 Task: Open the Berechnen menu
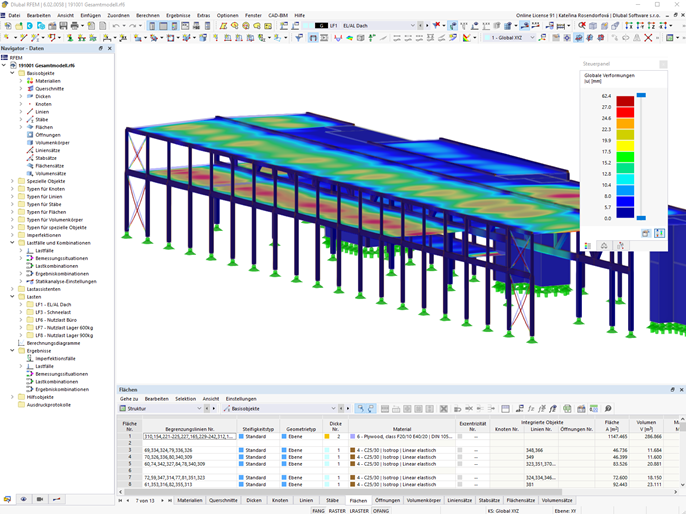click(x=147, y=15)
